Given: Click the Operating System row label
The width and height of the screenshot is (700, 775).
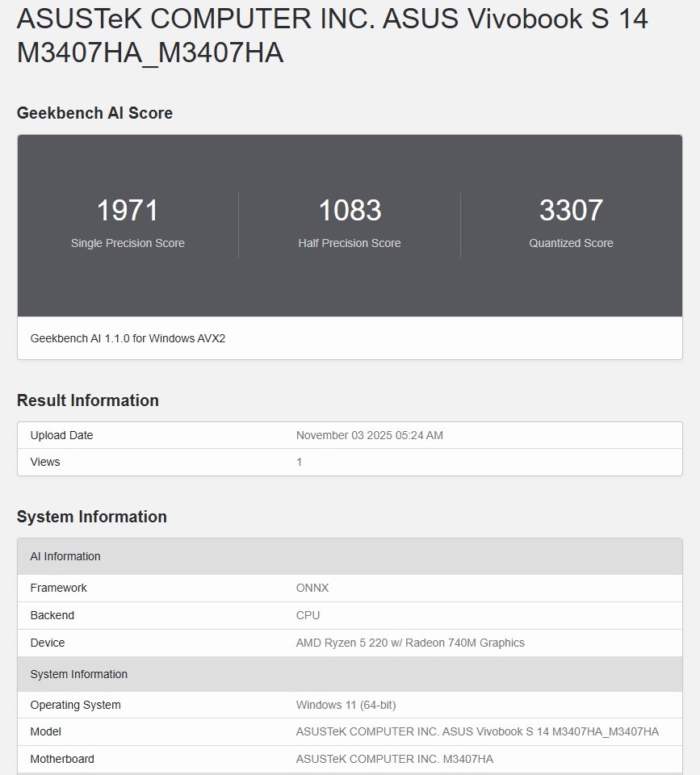Looking at the screenshot, I should point(76,706).
